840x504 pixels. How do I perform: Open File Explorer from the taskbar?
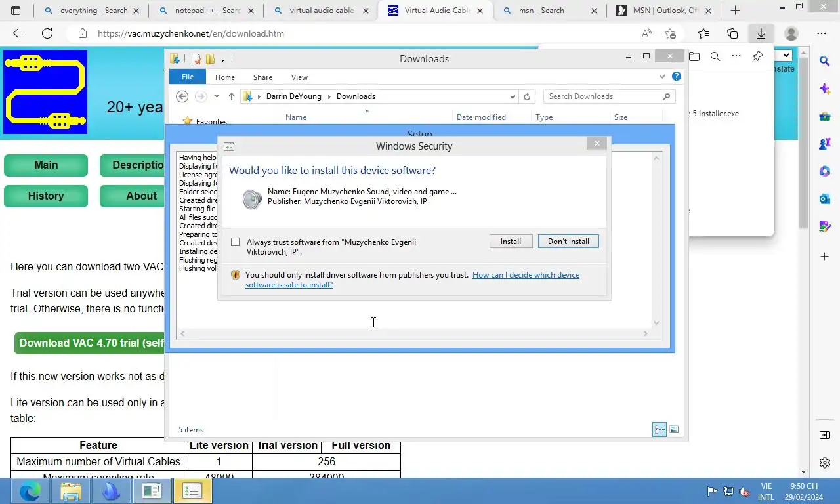(x=71, y=491)
